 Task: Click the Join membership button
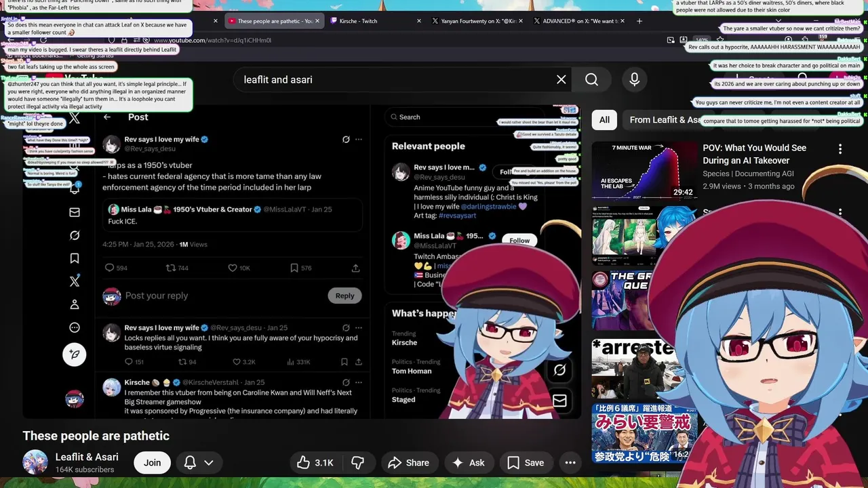[x=152, y=462]
